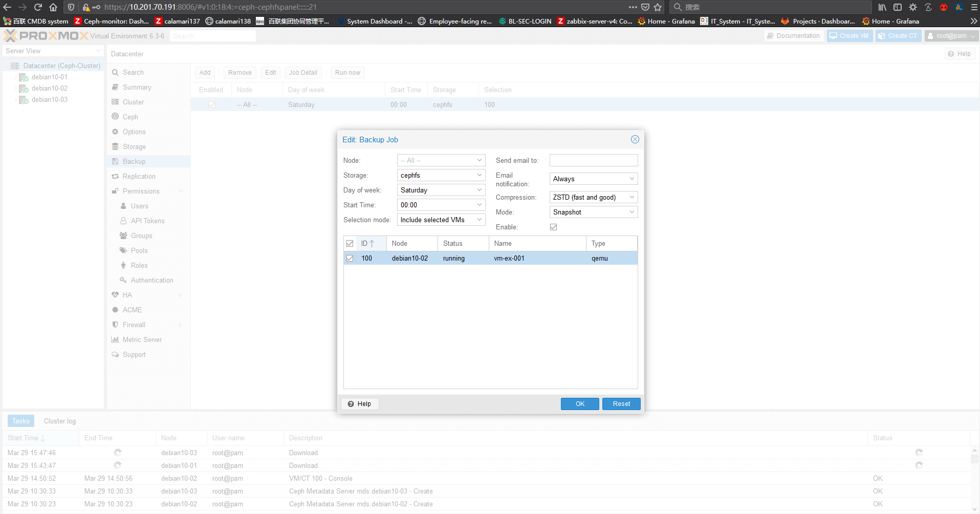Open the Firefox hamburger menu
The image size is (980, 514).
[x=974, y=7]
